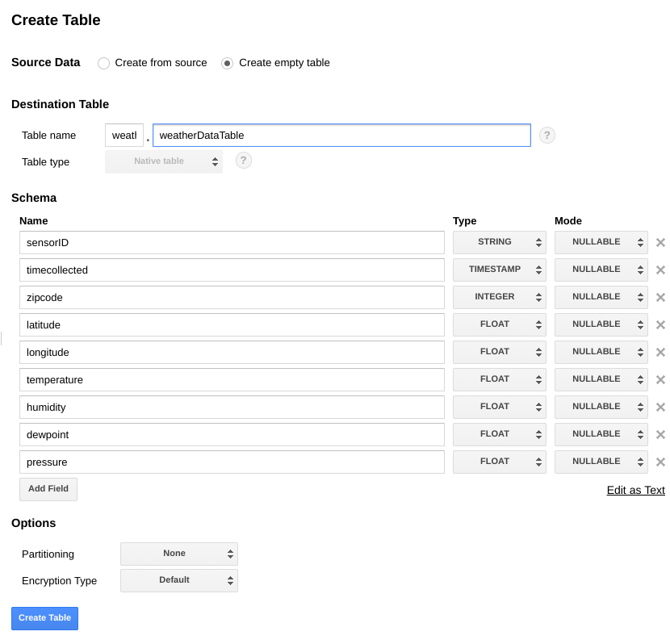This screenshot has width=670, height=644.
Task: Remove the sensorID field with its X icon
Action: point(660,242)
